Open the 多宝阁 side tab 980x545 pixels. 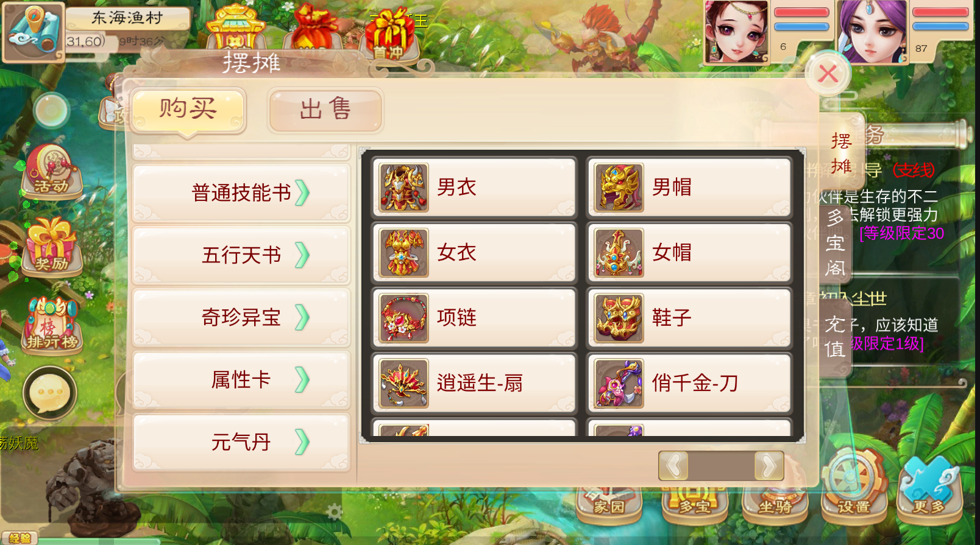coord(836,242)
